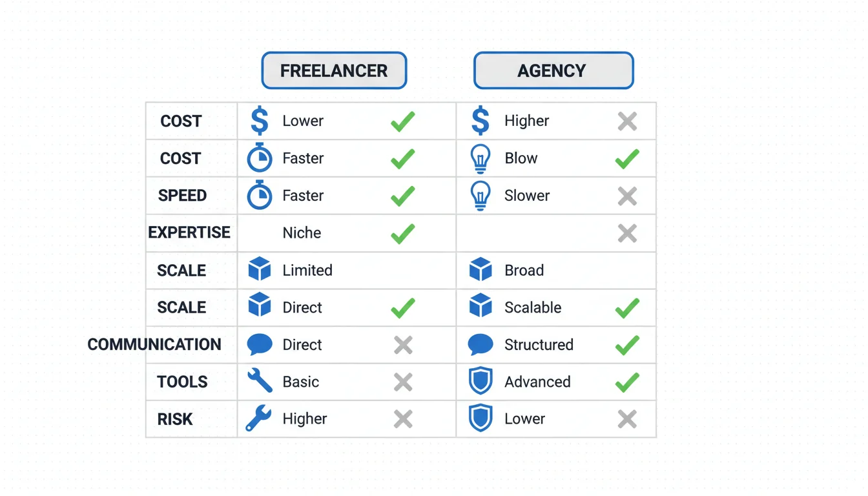
Task: Click the lightbulb icon beside Slower
Action: [480, 196]
